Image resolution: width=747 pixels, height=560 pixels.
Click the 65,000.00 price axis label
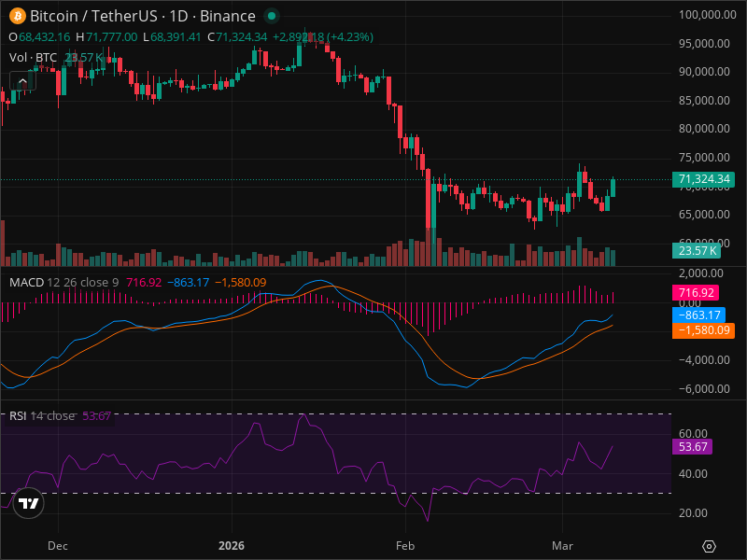[x=704, y=215]
